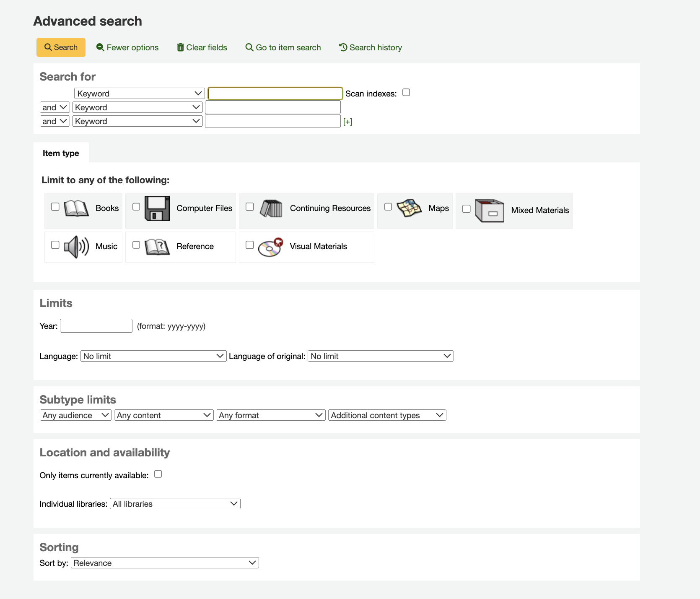700x599 pixels.
Task: Open the Language limit dropdown
Action: click(x=153, y=356)
